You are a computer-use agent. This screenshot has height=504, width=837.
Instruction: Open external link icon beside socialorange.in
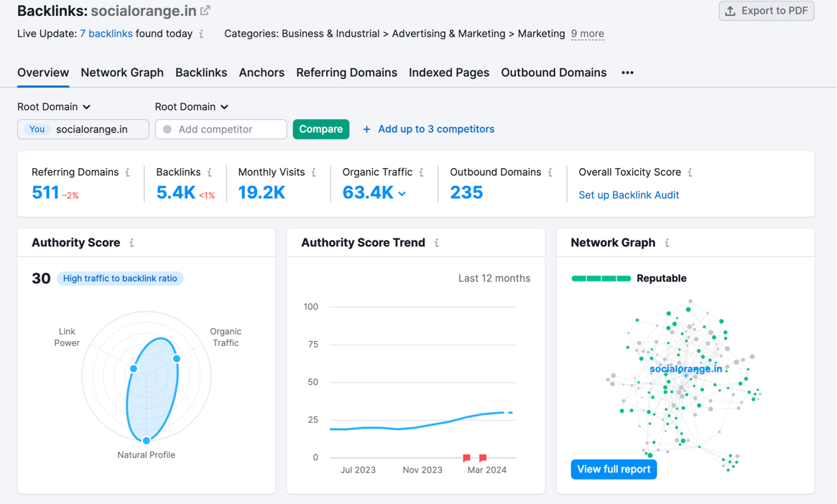click(x=205, y=11)
